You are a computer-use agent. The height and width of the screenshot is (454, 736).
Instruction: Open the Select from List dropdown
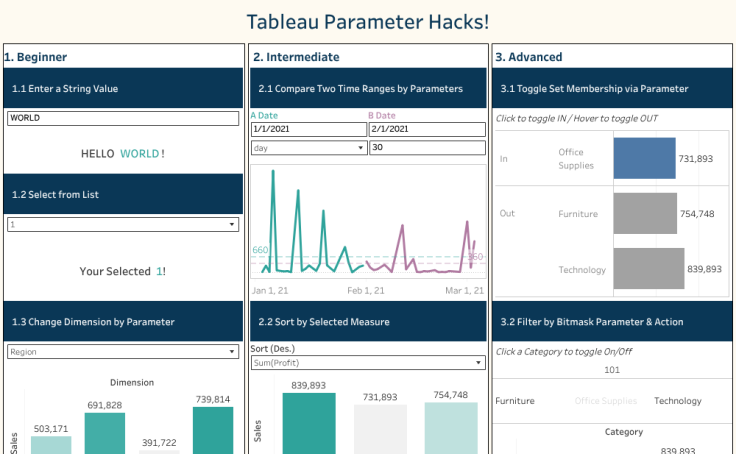pos(123,225)
